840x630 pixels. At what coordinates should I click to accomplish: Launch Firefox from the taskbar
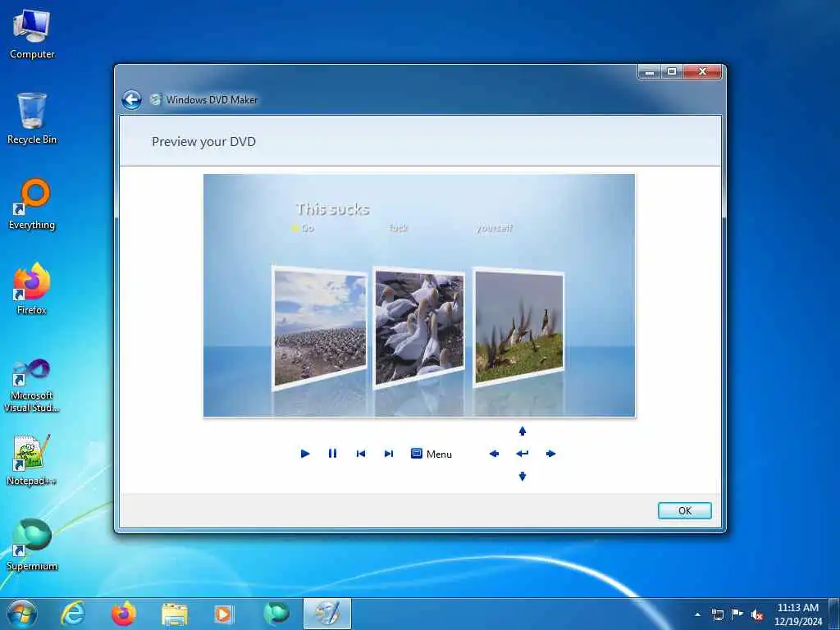124,614
